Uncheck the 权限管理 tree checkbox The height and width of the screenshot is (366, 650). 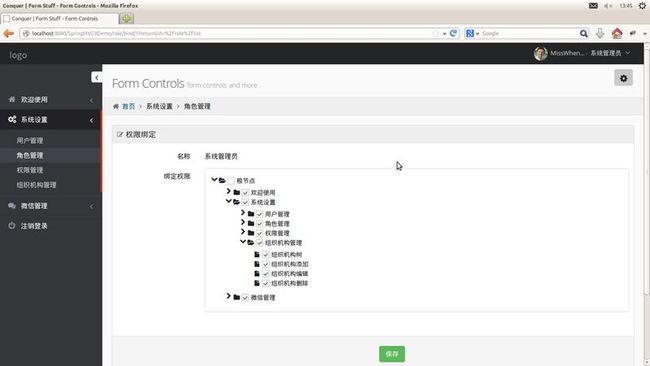[x=260, y=233]
